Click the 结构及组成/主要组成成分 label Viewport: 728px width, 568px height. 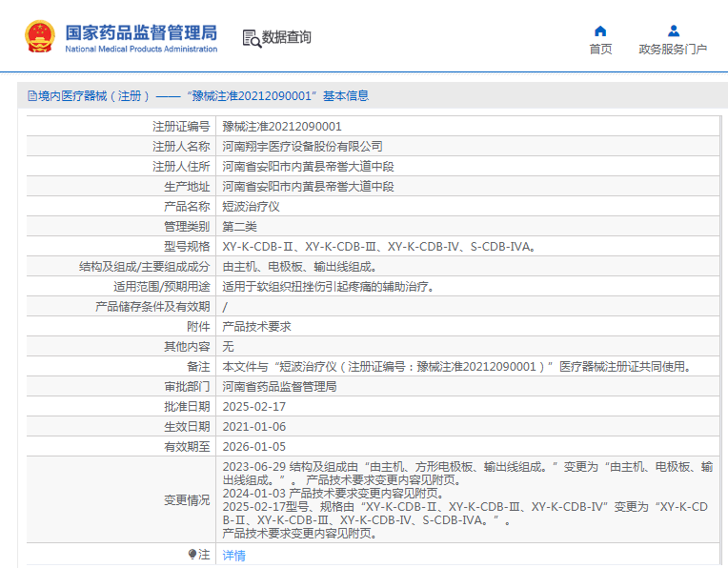click(x=145, y=267)
